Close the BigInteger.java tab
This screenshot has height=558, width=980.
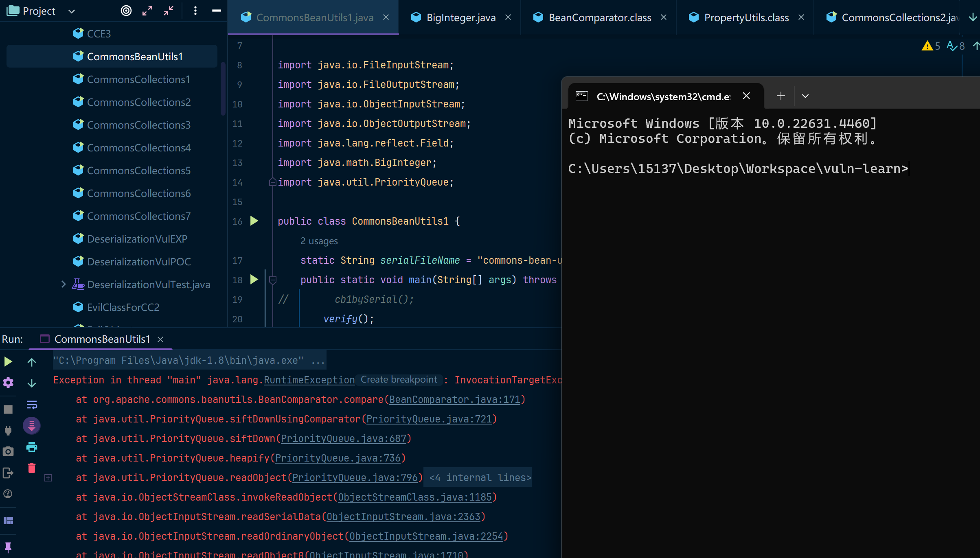click(508, 17)
